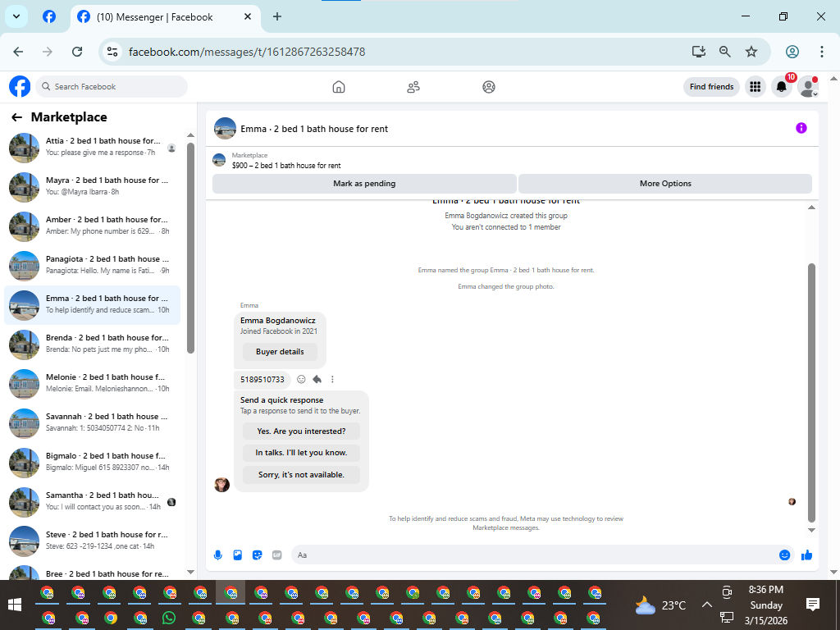This screenshot has height=630, width=840.
Task: Click the Search Facebook field
Action: point(112,87)
